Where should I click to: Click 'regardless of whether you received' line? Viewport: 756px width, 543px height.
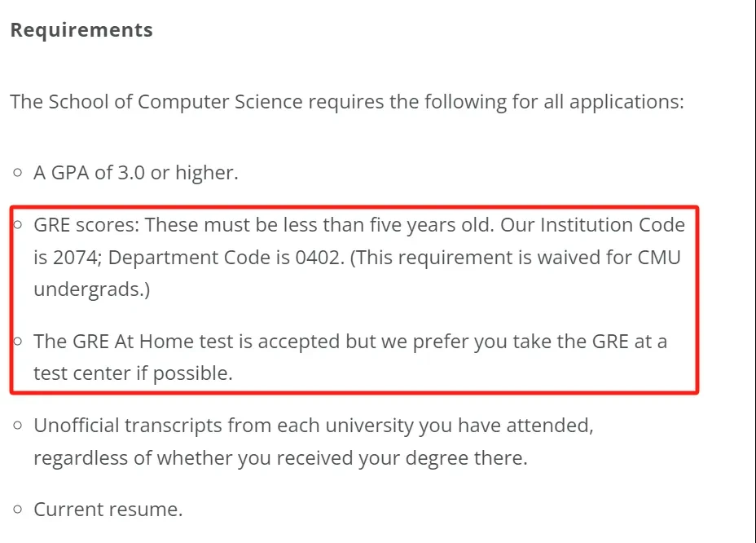(280, 458)
